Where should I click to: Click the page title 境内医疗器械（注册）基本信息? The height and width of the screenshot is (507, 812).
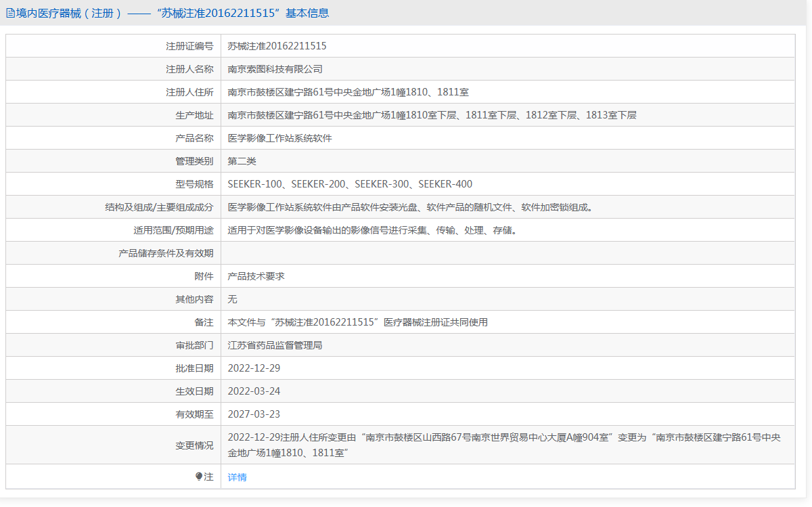[x=172, y=13]
